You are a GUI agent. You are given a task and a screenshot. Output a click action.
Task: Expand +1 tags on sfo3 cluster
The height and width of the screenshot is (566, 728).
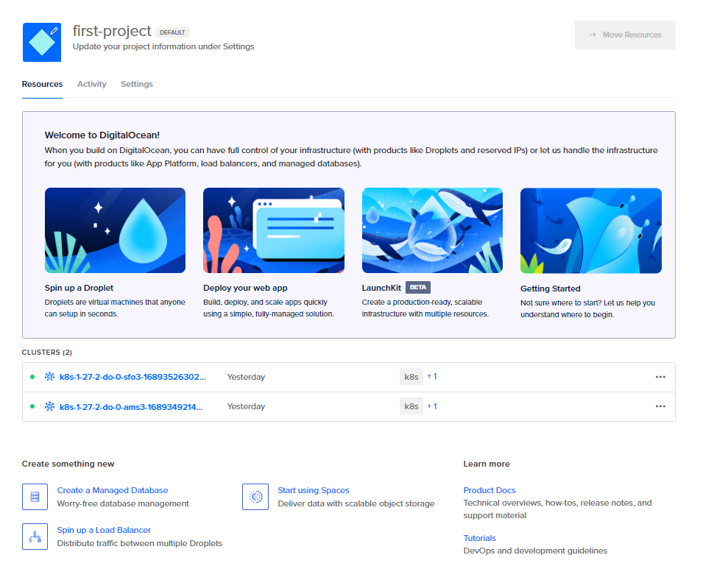point(432,376)
